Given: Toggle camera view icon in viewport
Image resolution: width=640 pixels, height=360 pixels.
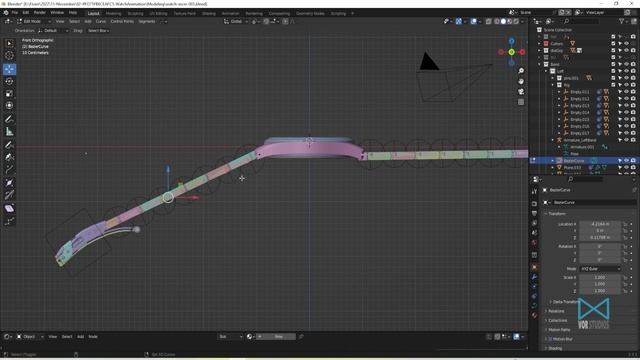Looking at the screenshot, I should tap(521, 91).
